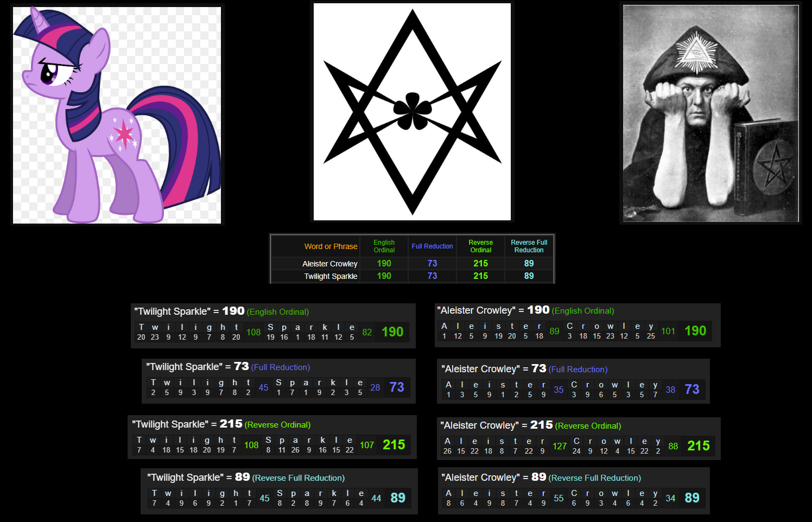This screenshot has height=522, width=812.
Task: Click 73 in the Aleister Crowley table row
Action: point(432,263)
